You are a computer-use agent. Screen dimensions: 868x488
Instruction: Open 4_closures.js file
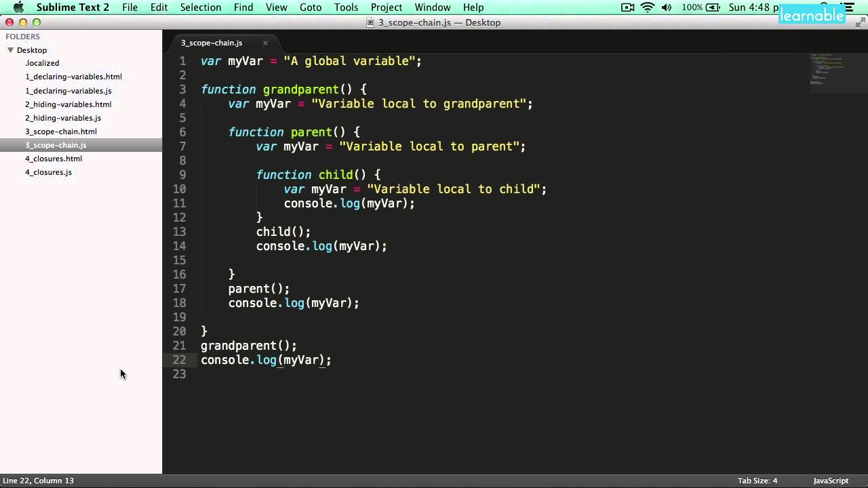[48, 172]
